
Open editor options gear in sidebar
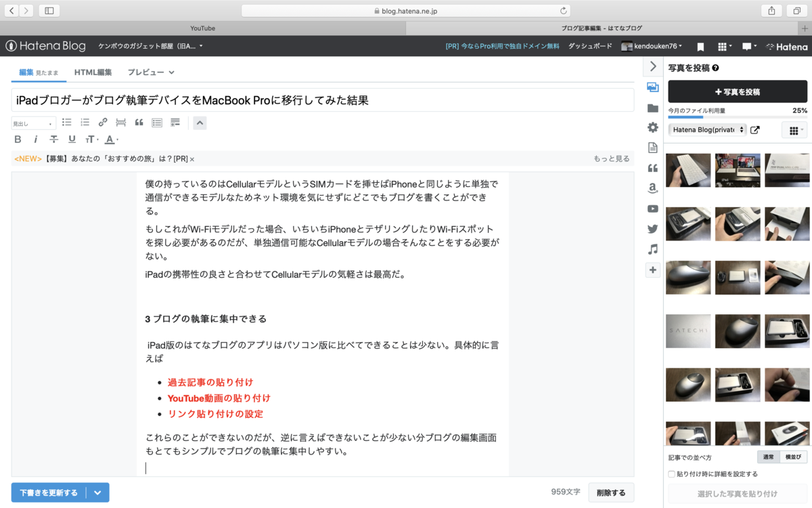pyautogui.click(x=652, y=127)
